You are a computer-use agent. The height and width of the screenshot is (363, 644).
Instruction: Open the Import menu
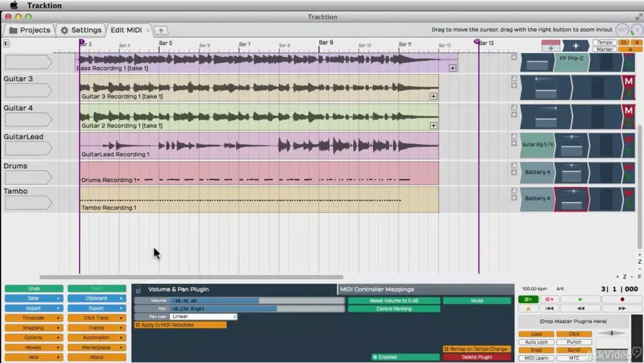(33, 308)
